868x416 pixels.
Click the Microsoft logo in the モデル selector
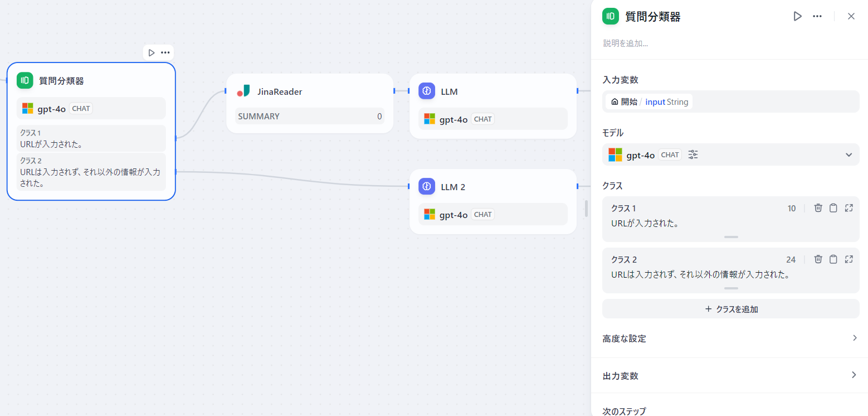click(615, 154)
